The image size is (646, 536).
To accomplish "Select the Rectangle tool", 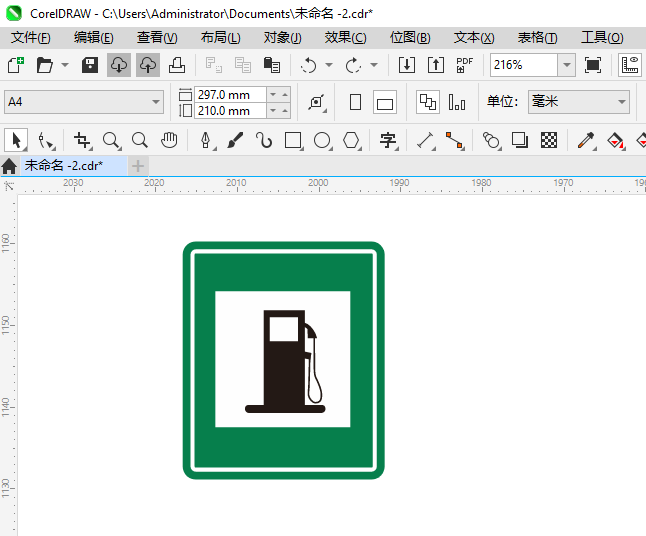I will point(293,140).
